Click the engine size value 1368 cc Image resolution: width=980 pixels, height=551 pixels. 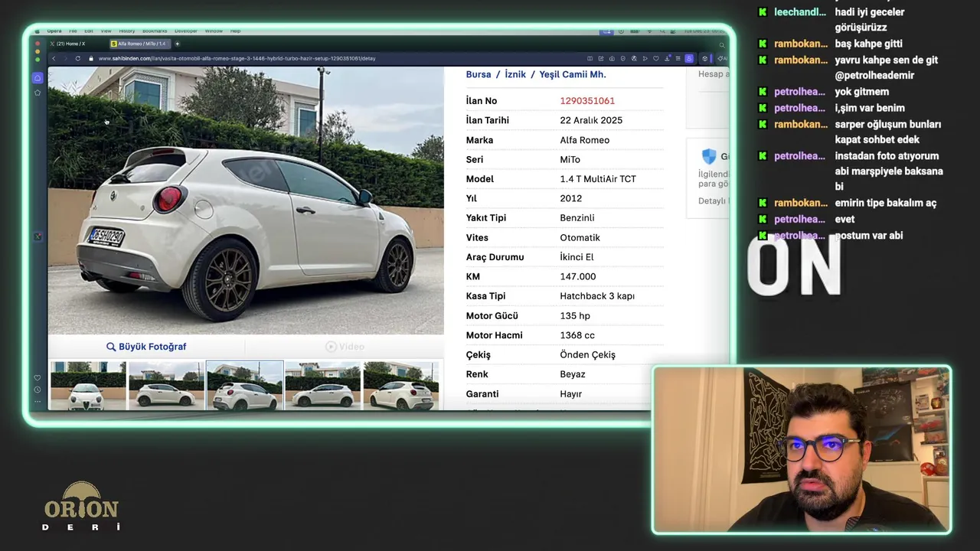pos(577,335)
